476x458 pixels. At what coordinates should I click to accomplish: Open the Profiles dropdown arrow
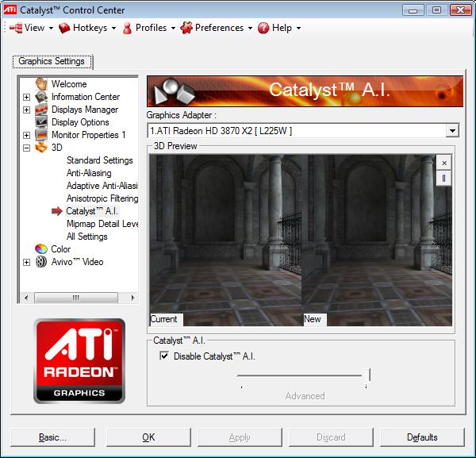pyautogui.click(x=173, y=29)
